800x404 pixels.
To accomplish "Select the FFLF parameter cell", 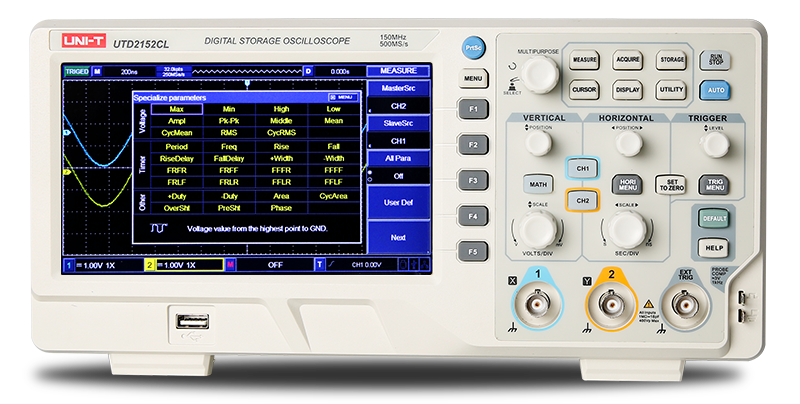I will [333, 182].
